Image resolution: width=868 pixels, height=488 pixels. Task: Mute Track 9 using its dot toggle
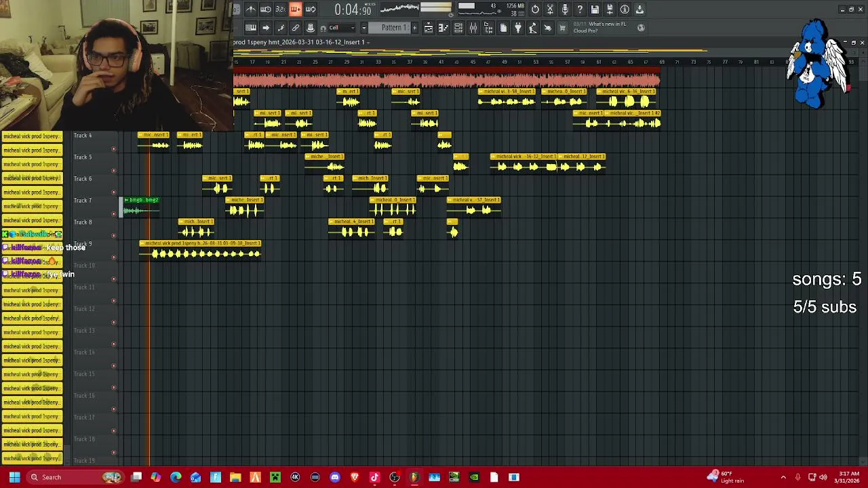pyautogui.click(x=113, y=257)
